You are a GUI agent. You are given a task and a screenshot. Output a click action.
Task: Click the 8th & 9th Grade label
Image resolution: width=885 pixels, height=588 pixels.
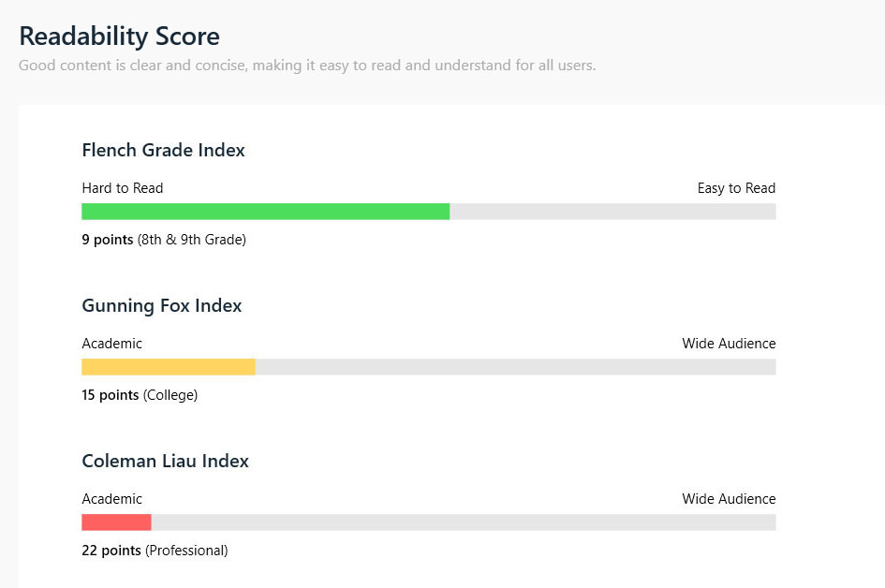(x=192, y=240)
